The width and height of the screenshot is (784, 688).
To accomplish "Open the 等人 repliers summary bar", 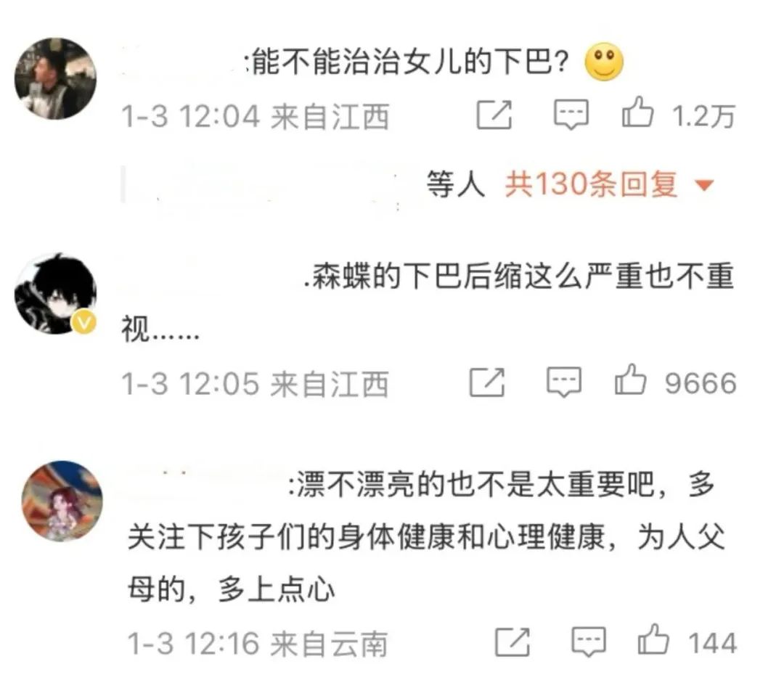I will 420,184.
